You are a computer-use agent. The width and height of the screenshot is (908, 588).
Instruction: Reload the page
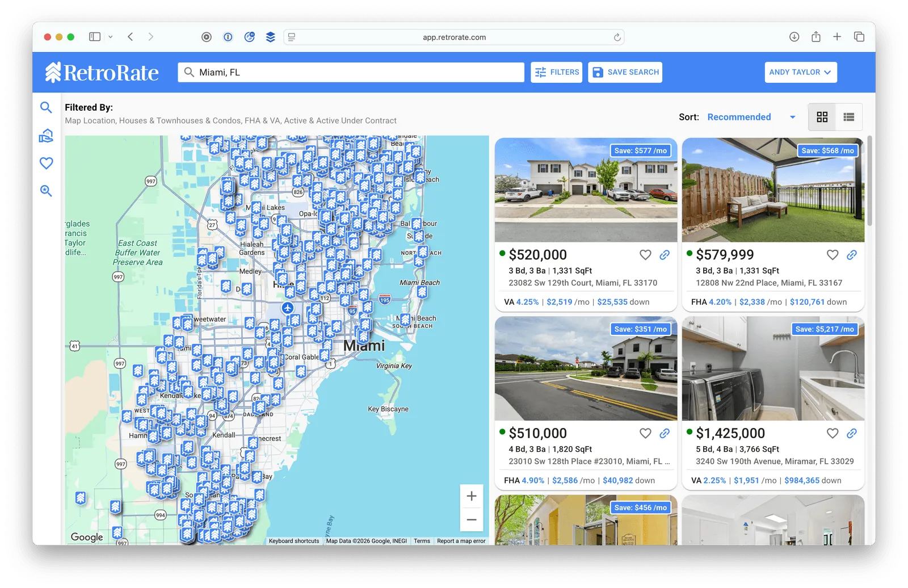[617, 37]
